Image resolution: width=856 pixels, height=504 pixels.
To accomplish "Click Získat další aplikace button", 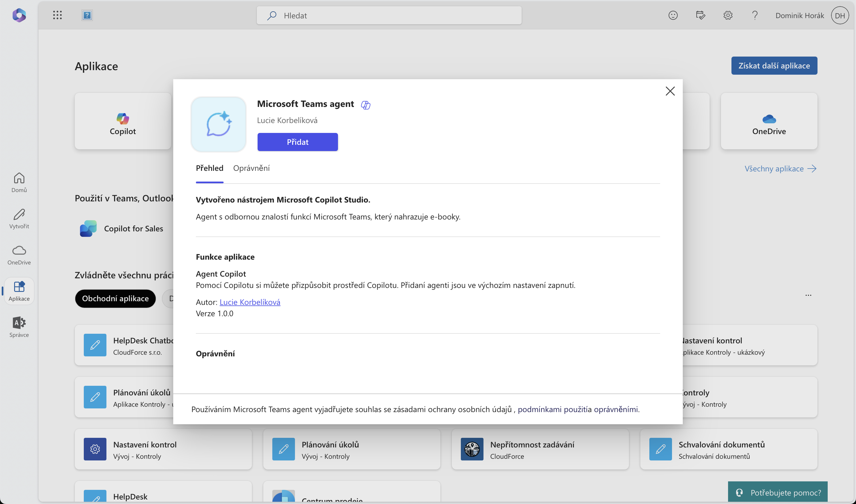I will point(774,66).
